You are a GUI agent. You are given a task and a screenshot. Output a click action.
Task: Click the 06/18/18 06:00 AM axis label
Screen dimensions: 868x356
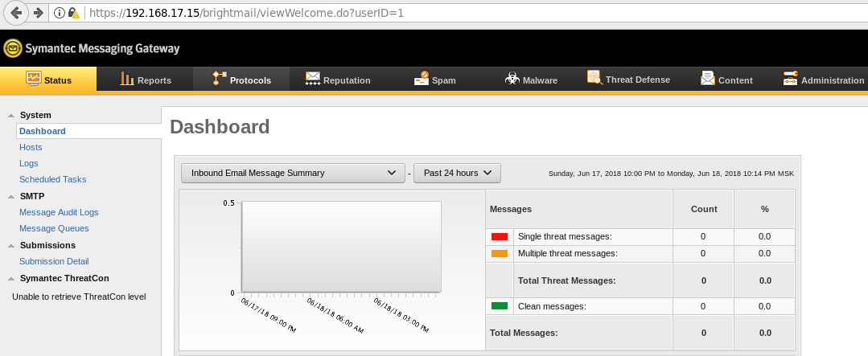pyautogui.click(x=335, y=315)
